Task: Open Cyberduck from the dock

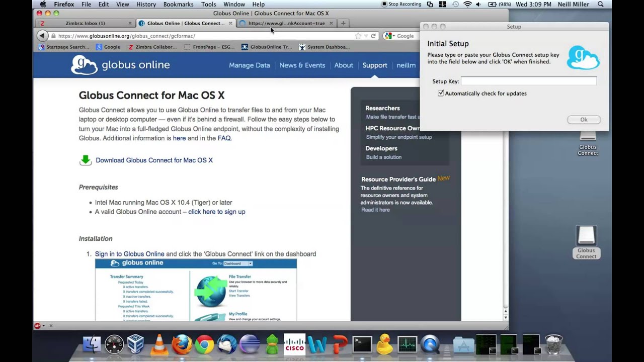Action: point(385,344)
